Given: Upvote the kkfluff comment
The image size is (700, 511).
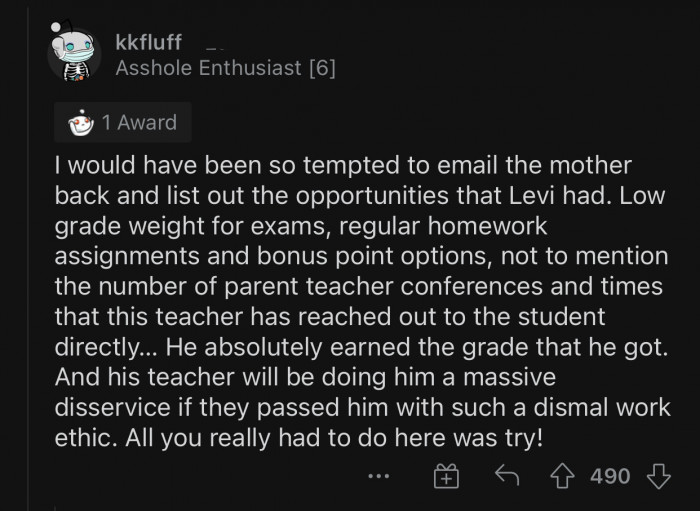Looking at the screenshot, I should (563, 477).
